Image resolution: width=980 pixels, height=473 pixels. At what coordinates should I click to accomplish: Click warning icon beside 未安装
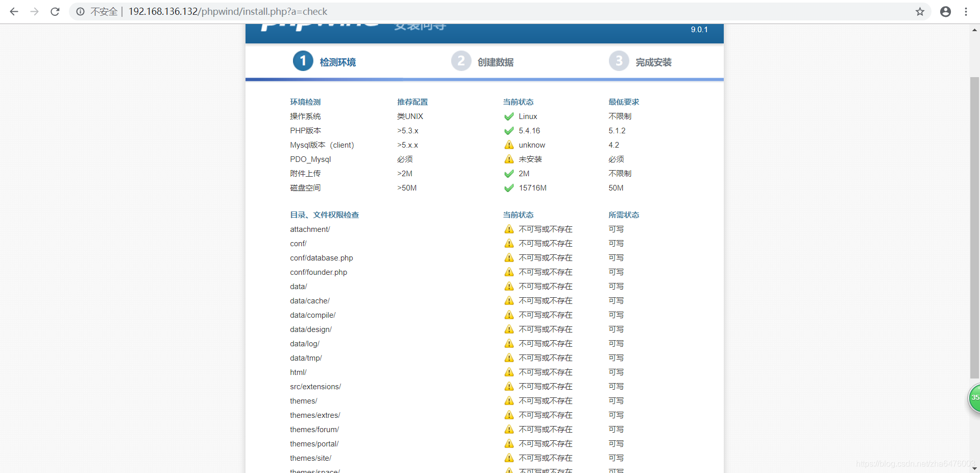pyautogui.click(x=509, y=159)
